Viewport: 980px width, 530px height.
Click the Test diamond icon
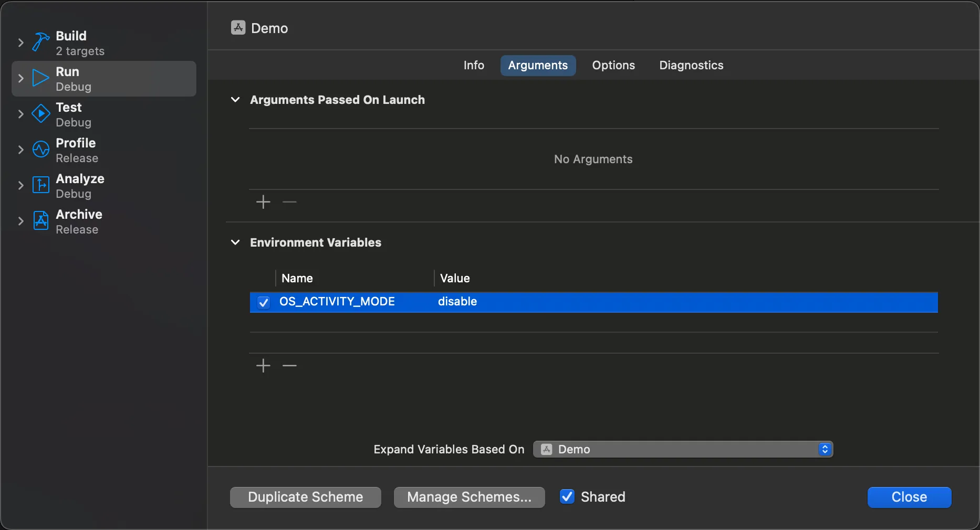point(41,114)
